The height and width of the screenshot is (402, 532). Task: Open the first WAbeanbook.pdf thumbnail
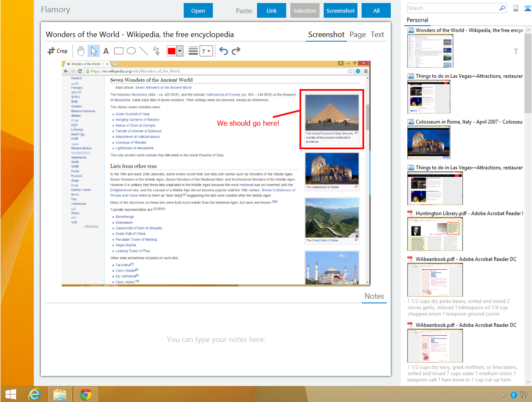click(x=435, y=279)
